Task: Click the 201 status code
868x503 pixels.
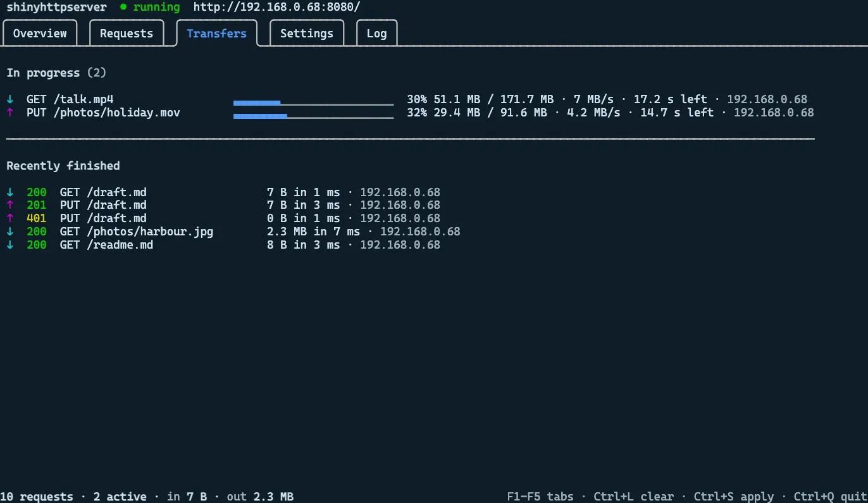Action: (36, 205)
